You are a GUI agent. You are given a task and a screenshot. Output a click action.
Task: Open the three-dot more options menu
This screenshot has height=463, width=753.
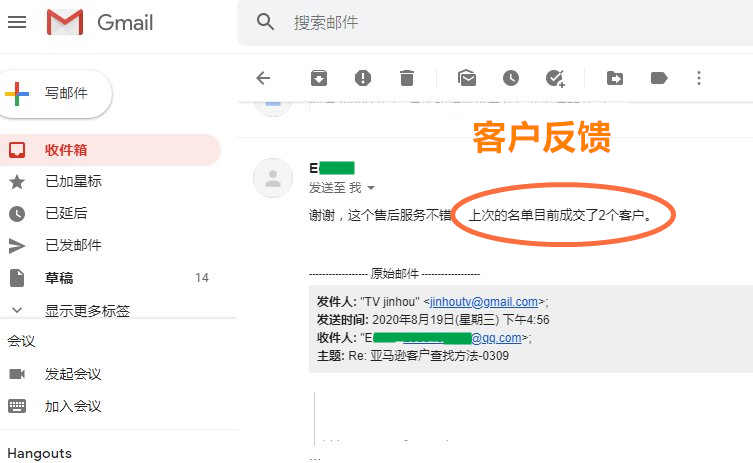pyautogui.click(x=699, y=78)
